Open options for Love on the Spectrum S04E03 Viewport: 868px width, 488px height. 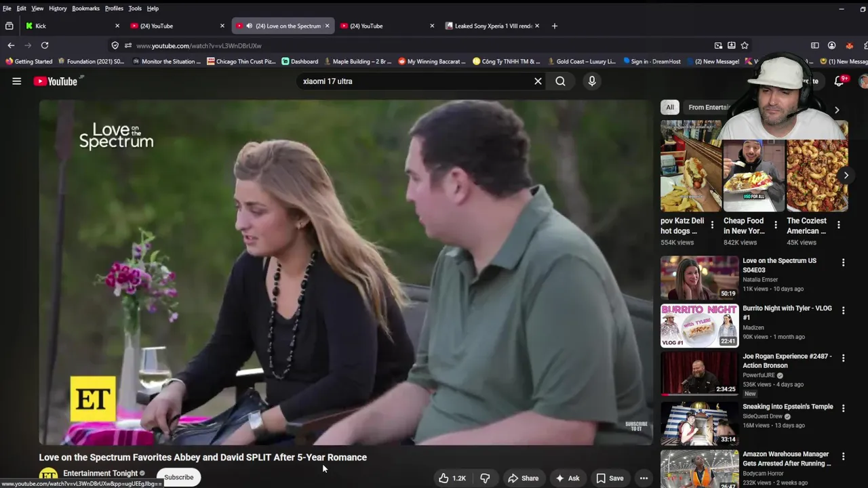click(843, 262)
